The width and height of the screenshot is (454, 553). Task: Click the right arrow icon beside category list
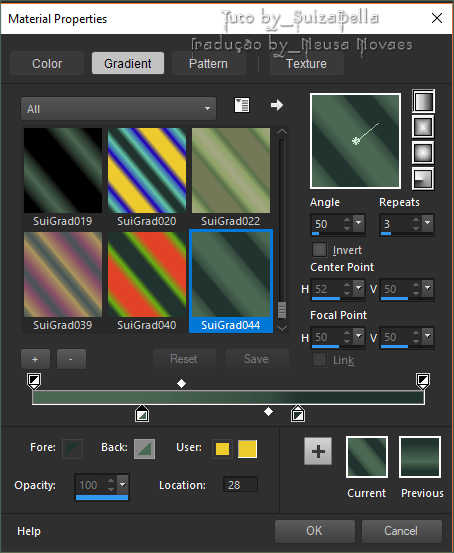click(x=277, y=105)
